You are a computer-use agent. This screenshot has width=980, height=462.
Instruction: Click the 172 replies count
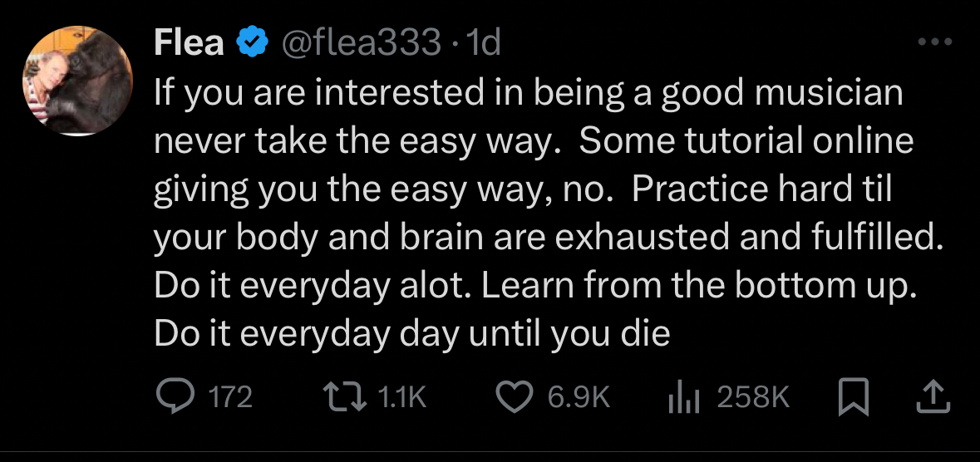click(229, 397)
